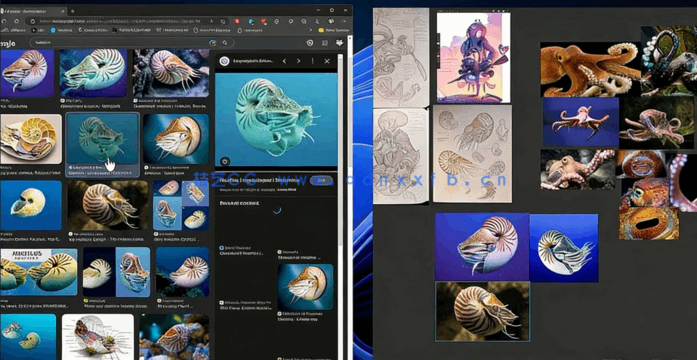Select top pencil sketch page in board
This screenshot has height=360, width=697.
401,57
